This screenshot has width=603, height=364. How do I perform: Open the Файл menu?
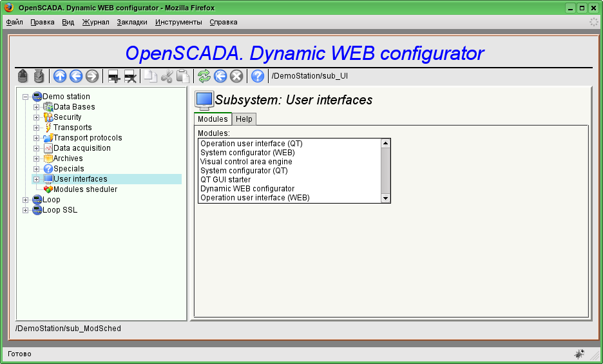pyautogui.click(x=15, y=22)
